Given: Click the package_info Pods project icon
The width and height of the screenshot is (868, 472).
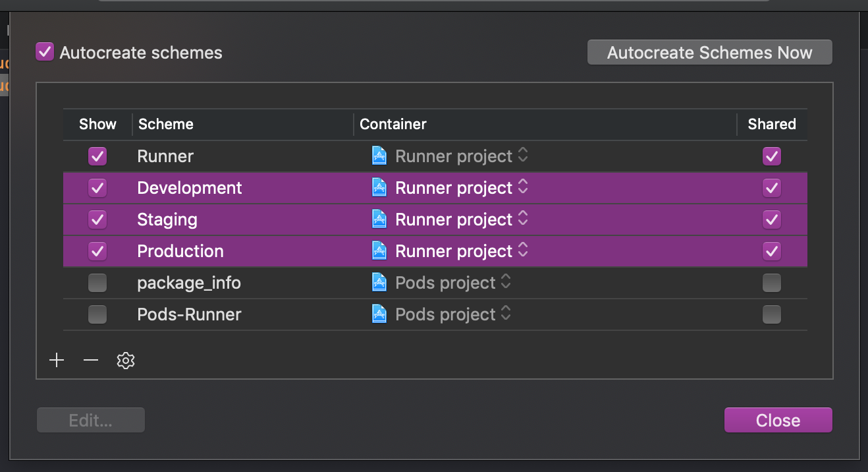Looking at the screenshot, I should 379,283.
